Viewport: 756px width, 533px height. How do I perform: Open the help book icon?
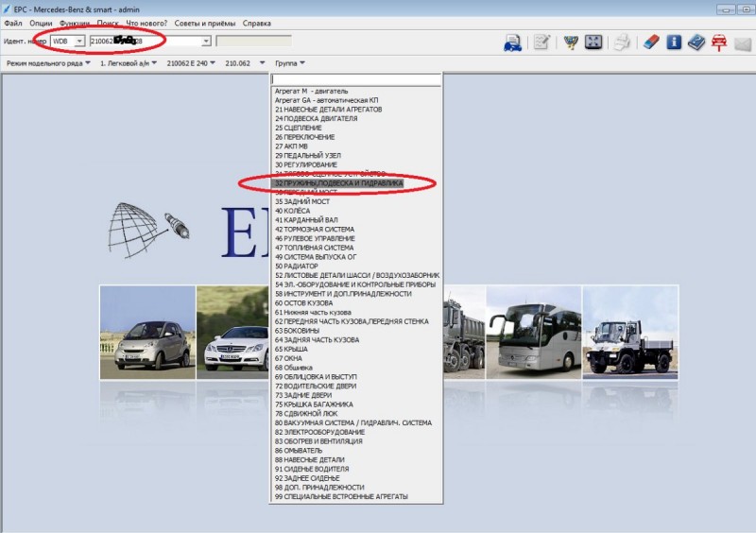696,43
